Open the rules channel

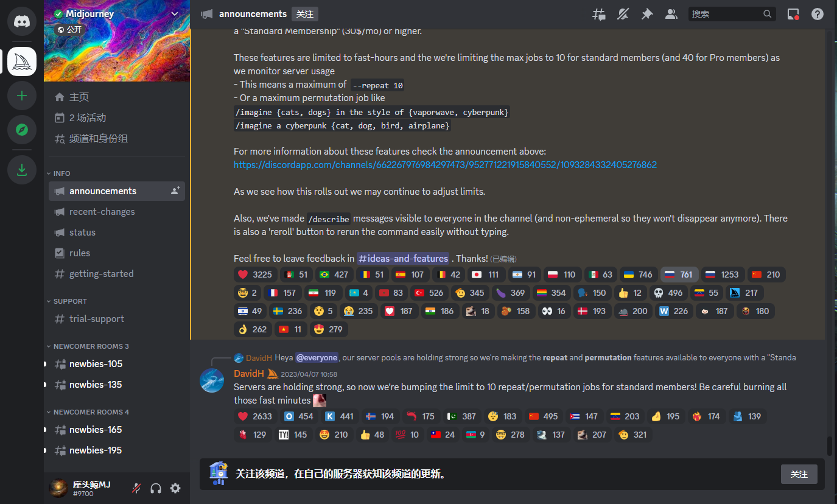tap(117, 253)
